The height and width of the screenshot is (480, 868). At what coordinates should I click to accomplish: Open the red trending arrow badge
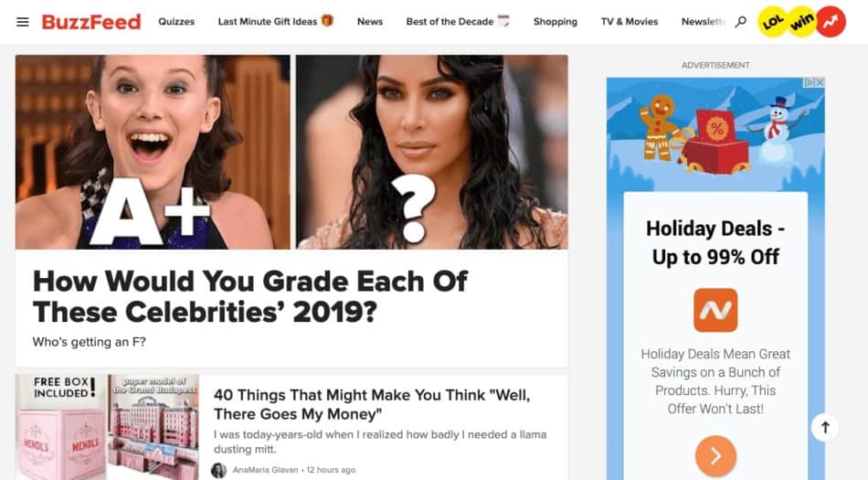[831, 22]
